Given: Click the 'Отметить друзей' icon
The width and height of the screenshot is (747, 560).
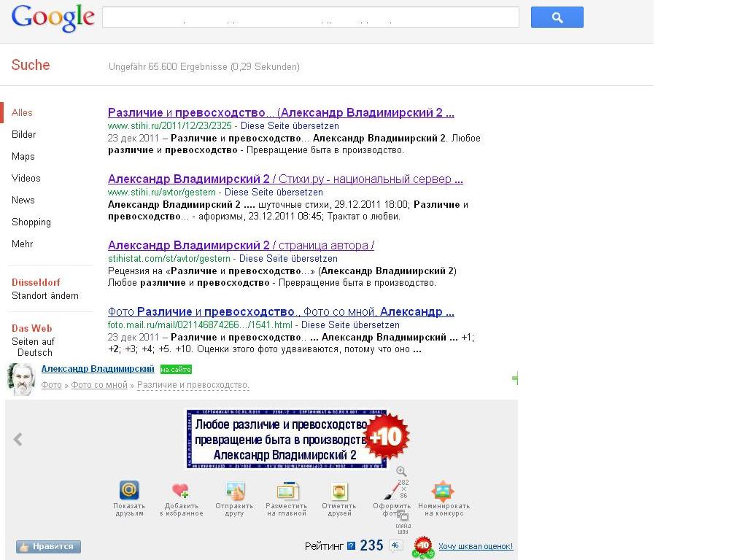Looking at the screenshot, I should pos(339,491).
